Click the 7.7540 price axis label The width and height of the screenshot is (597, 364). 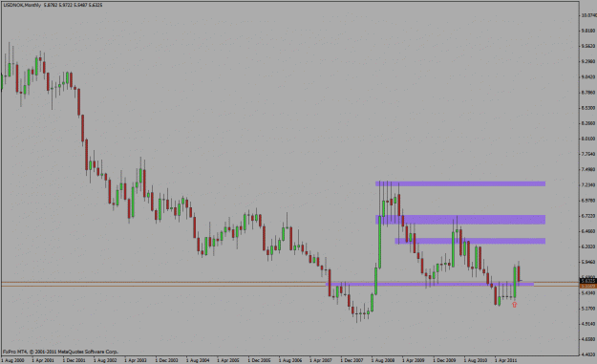[588, 154]
